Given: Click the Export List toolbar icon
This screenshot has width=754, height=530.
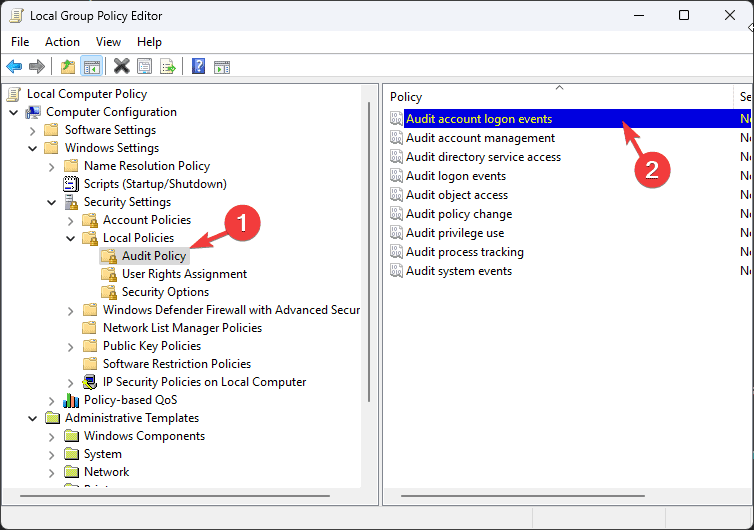Looking at the screenshot, I should coord(167,66).
